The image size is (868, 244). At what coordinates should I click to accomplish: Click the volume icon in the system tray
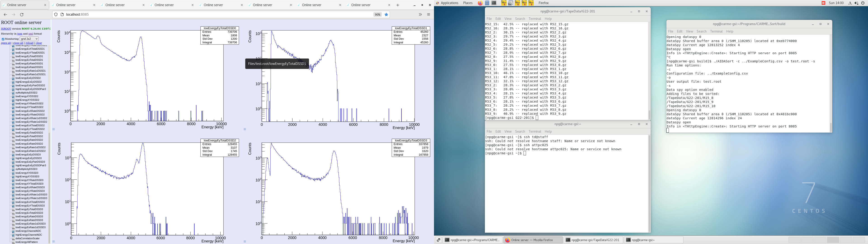tap(856, 3)
